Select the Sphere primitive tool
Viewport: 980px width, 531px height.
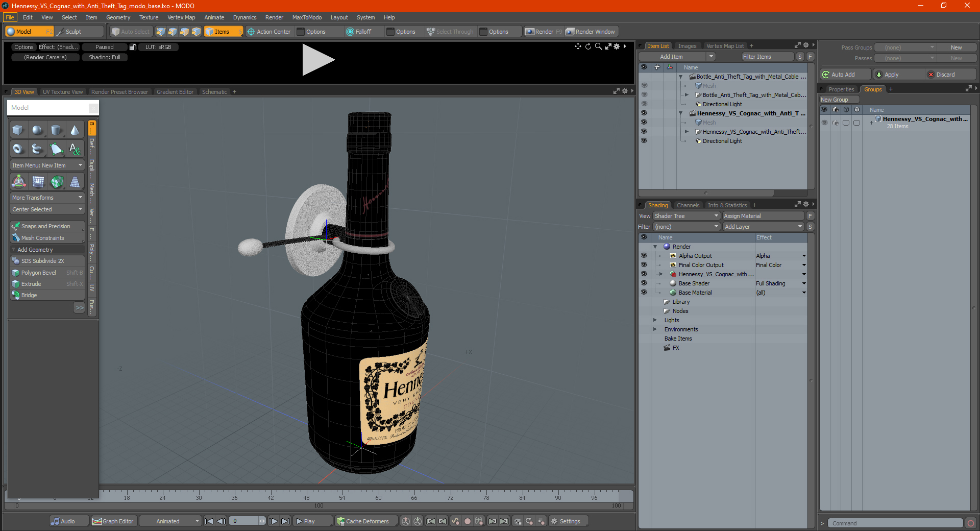(x=37, y=130)
